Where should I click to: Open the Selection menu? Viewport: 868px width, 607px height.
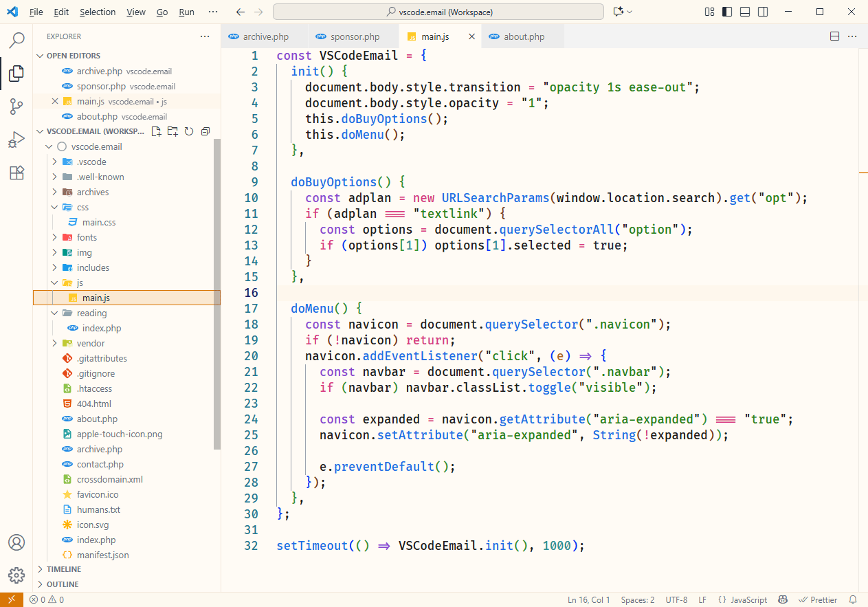(98, 12)
